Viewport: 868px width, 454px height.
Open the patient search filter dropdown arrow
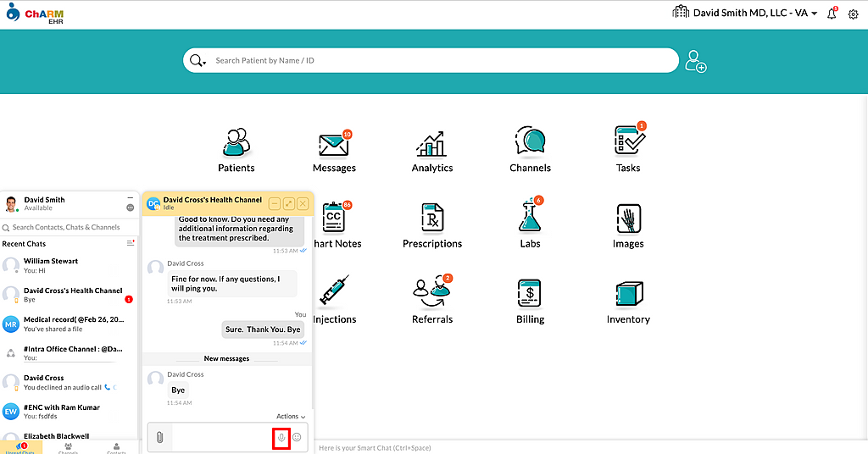tap(205, 63)
